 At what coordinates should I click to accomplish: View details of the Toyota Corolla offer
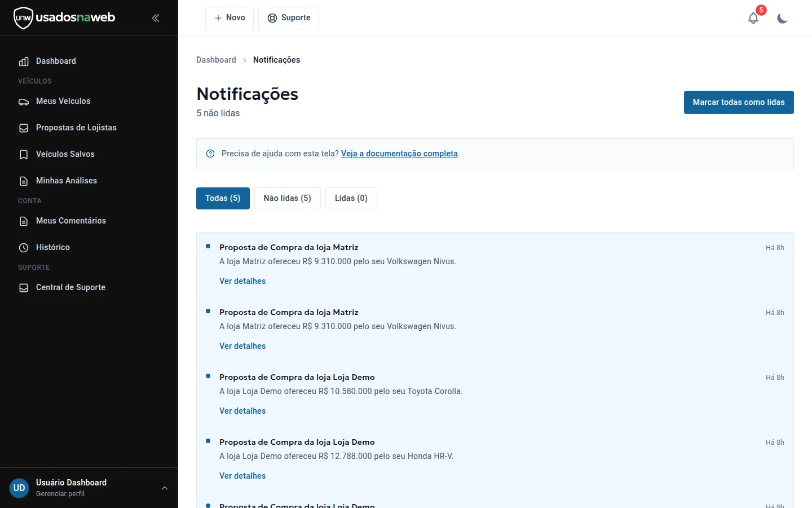[242, 411]
